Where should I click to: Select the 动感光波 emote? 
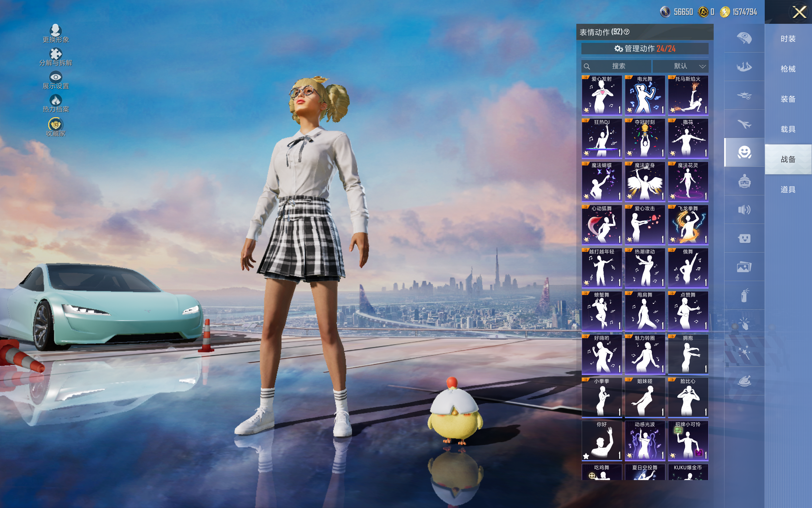click(645, 440)
